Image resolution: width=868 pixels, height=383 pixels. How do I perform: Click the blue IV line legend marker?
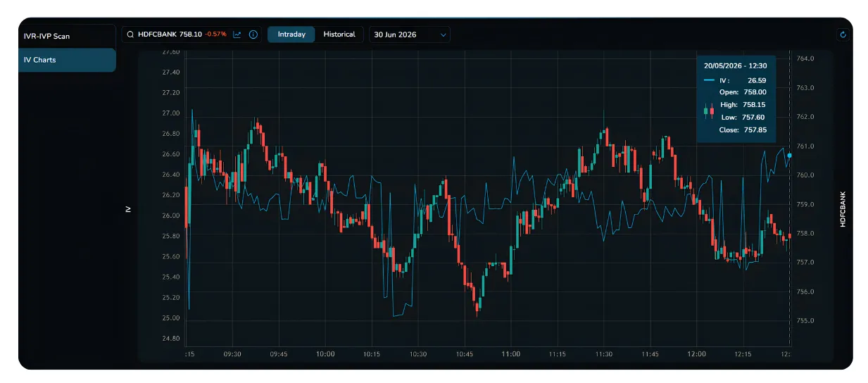[x=709, y=80]
